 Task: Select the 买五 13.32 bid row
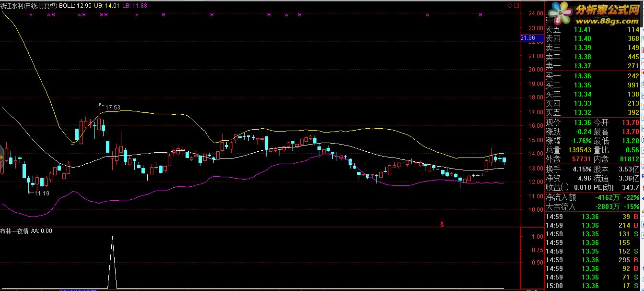593,113
